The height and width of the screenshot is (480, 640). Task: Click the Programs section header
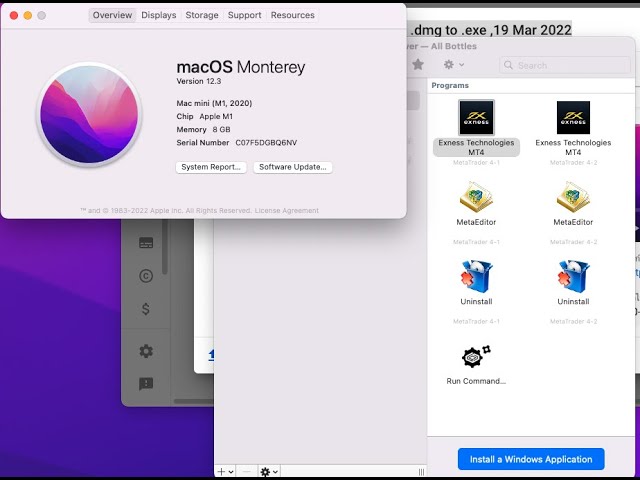pos(450,85)
